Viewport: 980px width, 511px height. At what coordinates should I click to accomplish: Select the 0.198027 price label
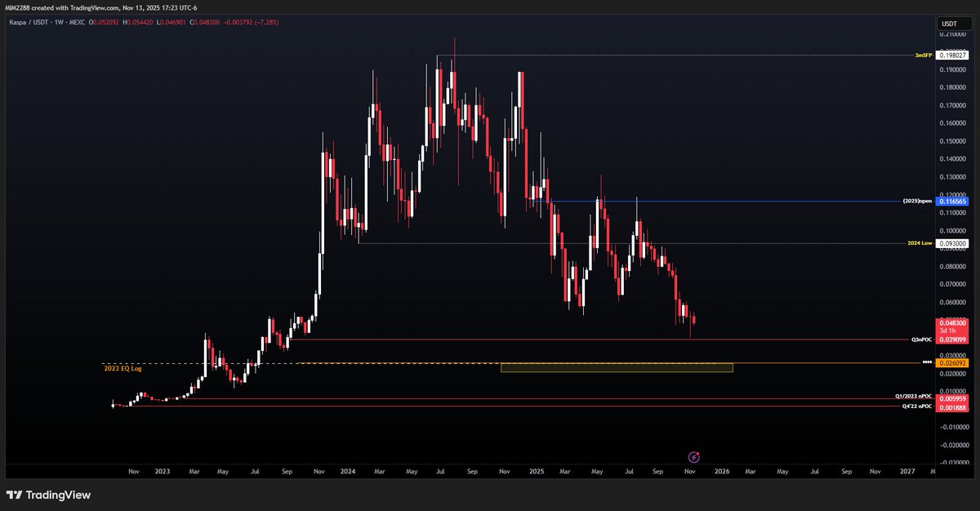(951, 55)
